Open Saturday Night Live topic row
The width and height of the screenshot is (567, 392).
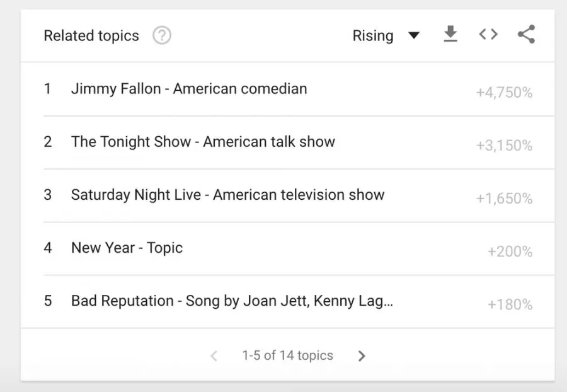[x=227, y=195]
